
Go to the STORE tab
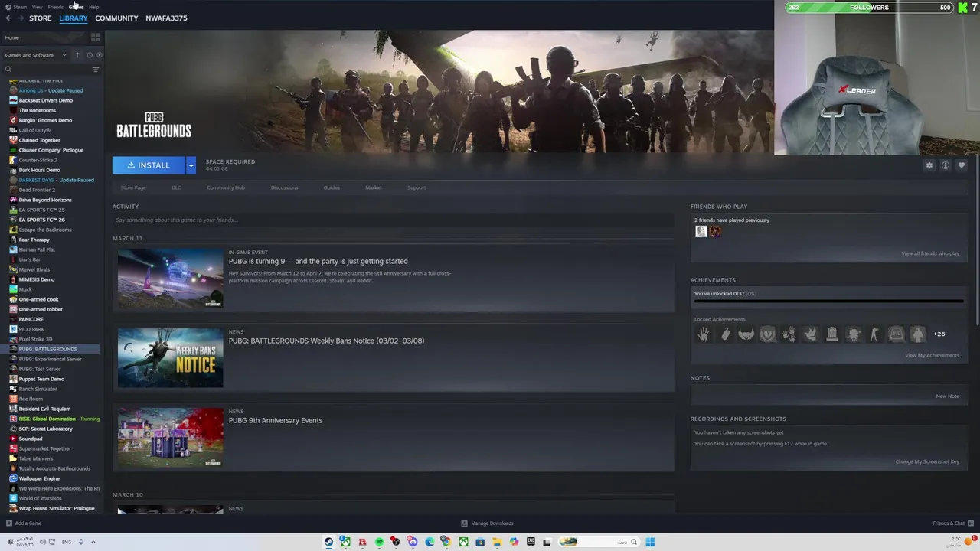41,18
